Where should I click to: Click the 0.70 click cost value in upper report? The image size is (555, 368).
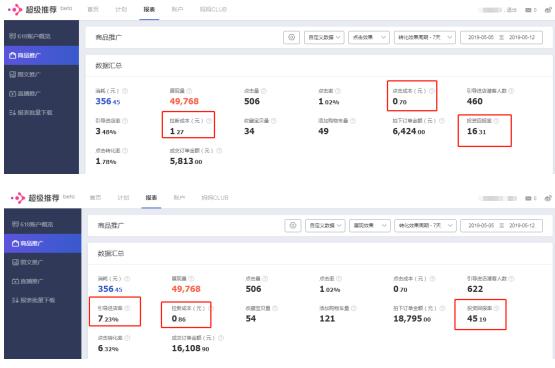[399, 101]
